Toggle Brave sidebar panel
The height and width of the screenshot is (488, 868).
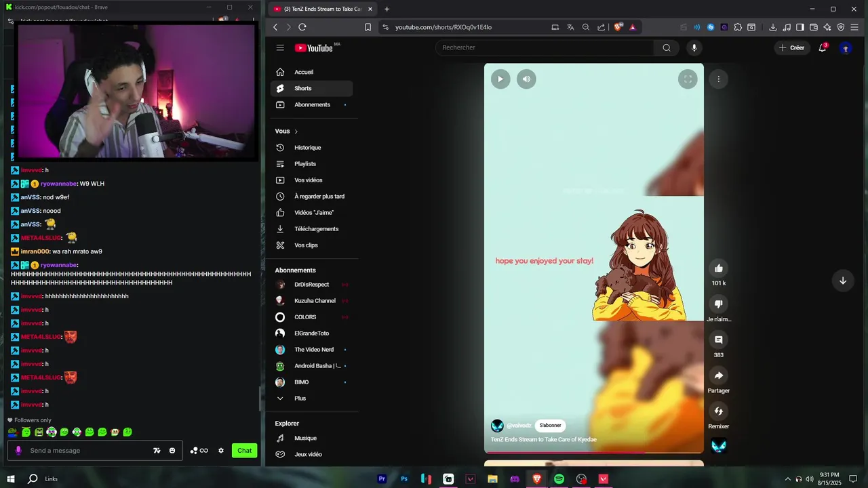(800, 27)
